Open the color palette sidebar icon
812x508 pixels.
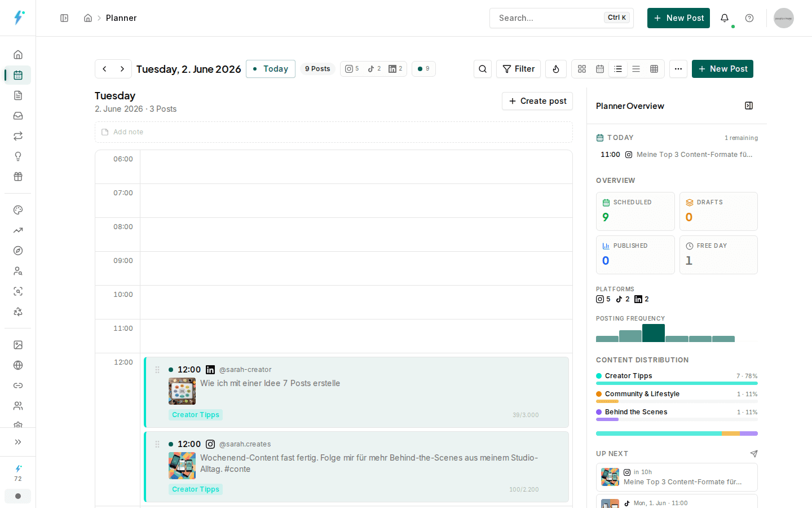click(18, 210)
